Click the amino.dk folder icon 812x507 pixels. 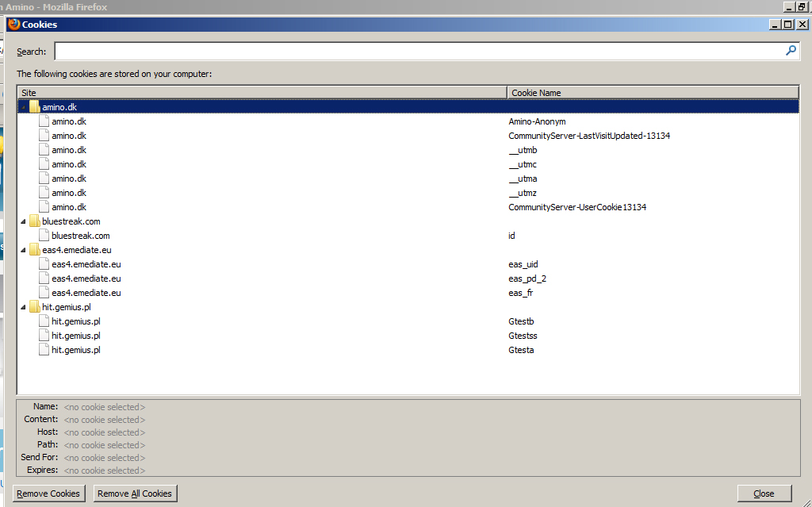point(35,107)
